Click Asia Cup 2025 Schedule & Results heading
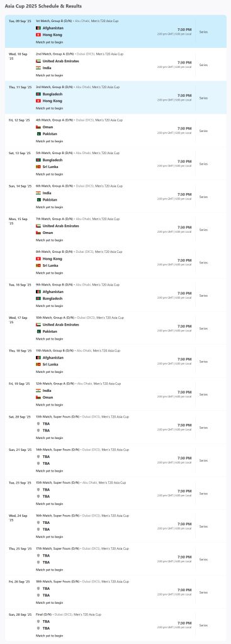Screen dimensions: 231x644 coord(43,6)
